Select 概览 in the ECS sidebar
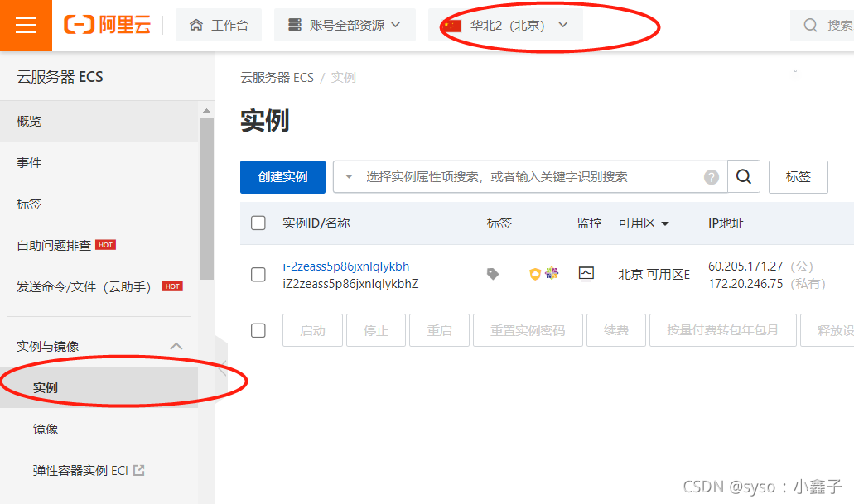 coord(99,122)
